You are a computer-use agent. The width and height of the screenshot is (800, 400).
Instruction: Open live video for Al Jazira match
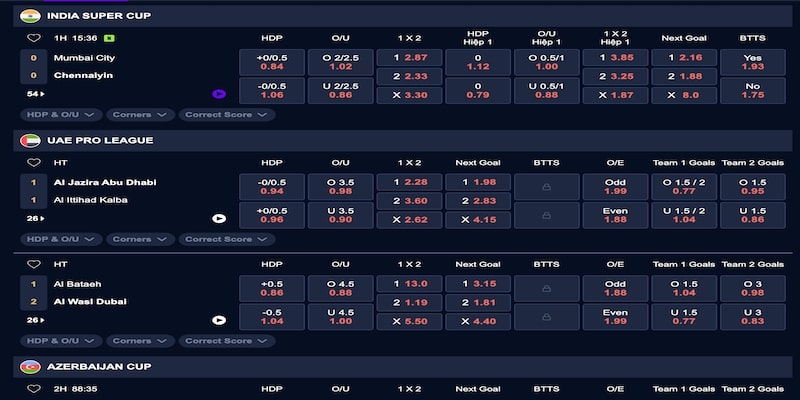[x=219, y=218]
